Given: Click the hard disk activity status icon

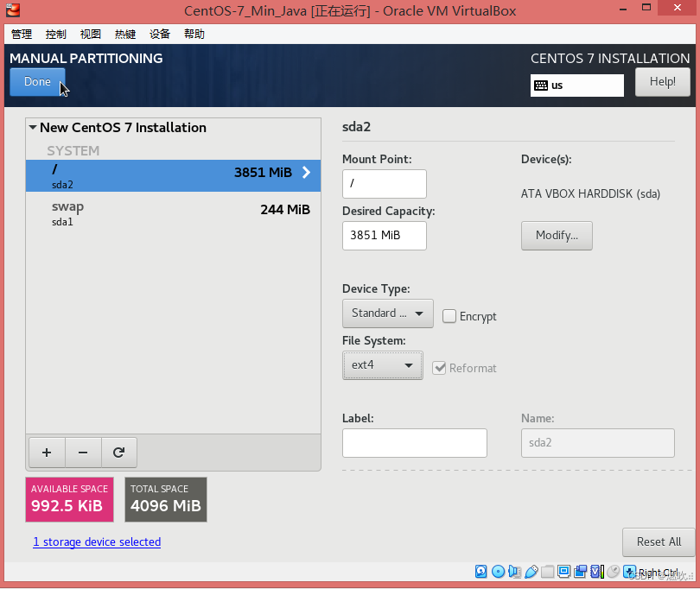Looking at the screenshot, I should pyautogui.click(x=480, y=572).
